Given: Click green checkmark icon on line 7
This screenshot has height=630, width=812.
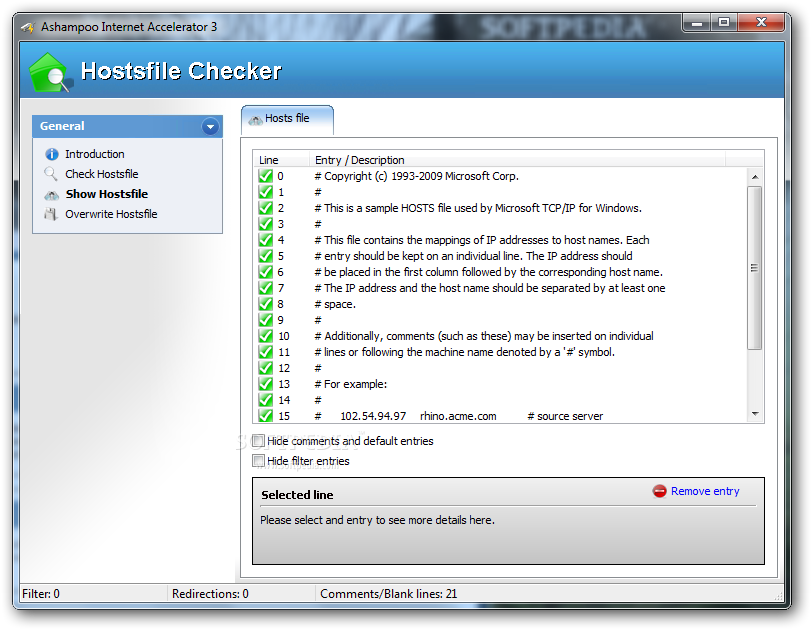Looking at the screenshot, I should [x=266, y=288].
